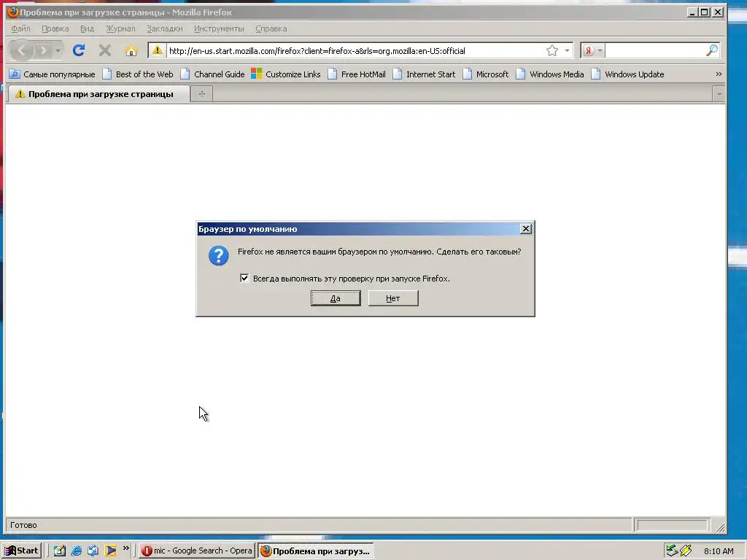Viewport: 747px width, 560px height.
Task: Click the Firefox logo in the title bar
Action: 13,12
